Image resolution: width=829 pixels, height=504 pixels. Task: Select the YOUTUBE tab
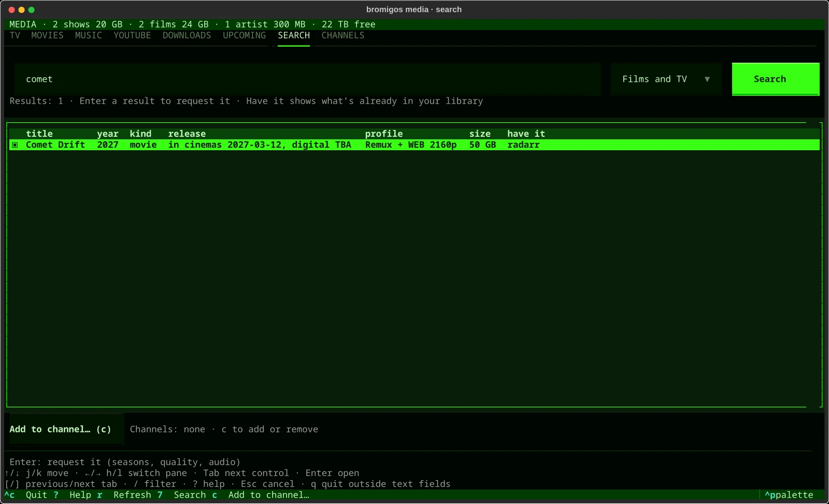(132, 35)
